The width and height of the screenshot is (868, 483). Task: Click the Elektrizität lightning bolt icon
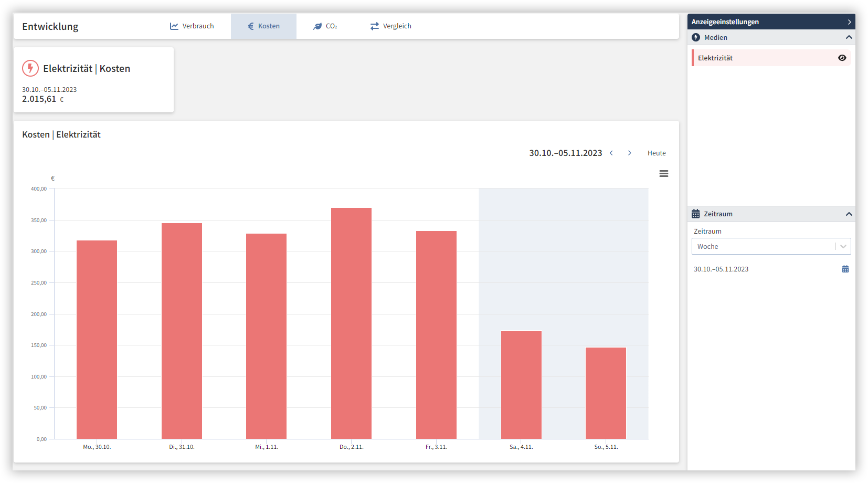coord(30,68)
